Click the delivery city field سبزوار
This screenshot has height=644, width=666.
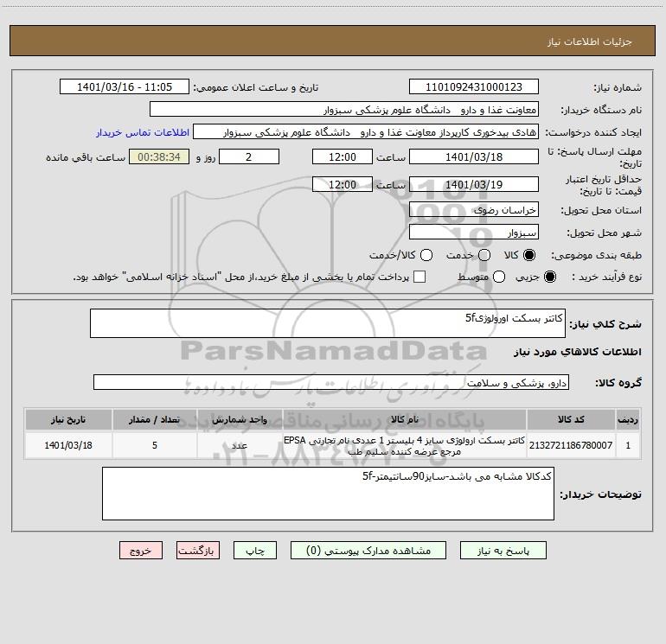pos(474,233)
